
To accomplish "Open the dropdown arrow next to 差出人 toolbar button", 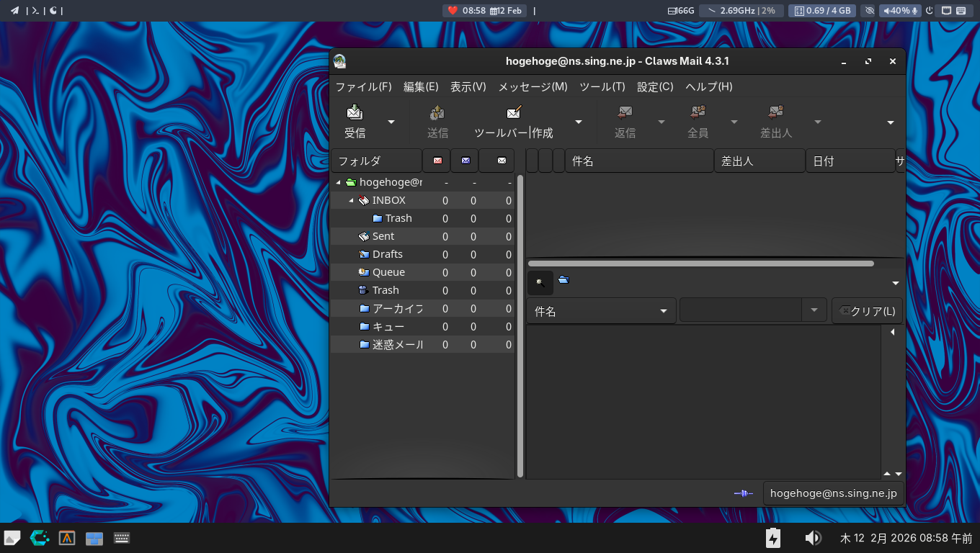I will point(818,122).
